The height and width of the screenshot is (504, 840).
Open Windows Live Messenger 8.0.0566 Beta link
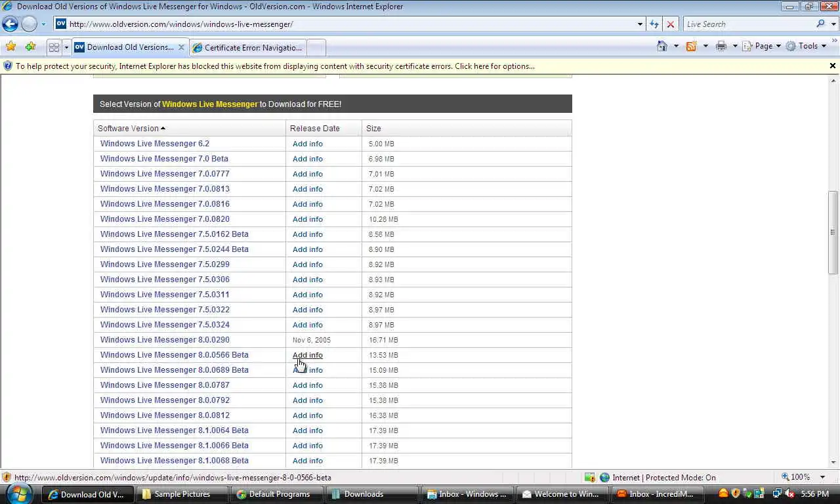[175, 355]
